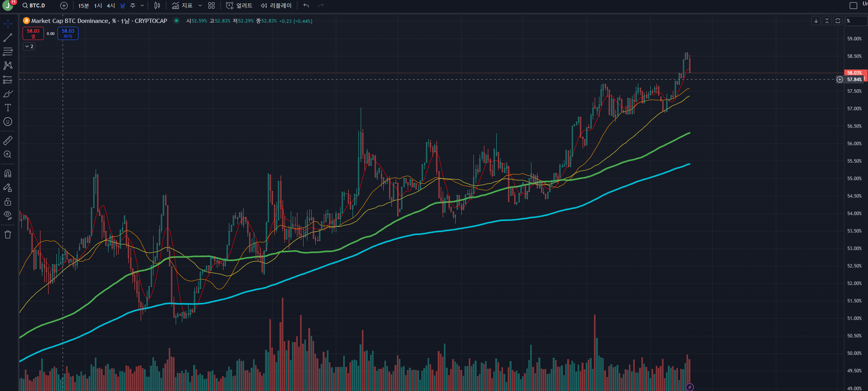Toggle lock all drawings padlock
868x391 pixels.
pyautogui.click(x=8, y=202)
